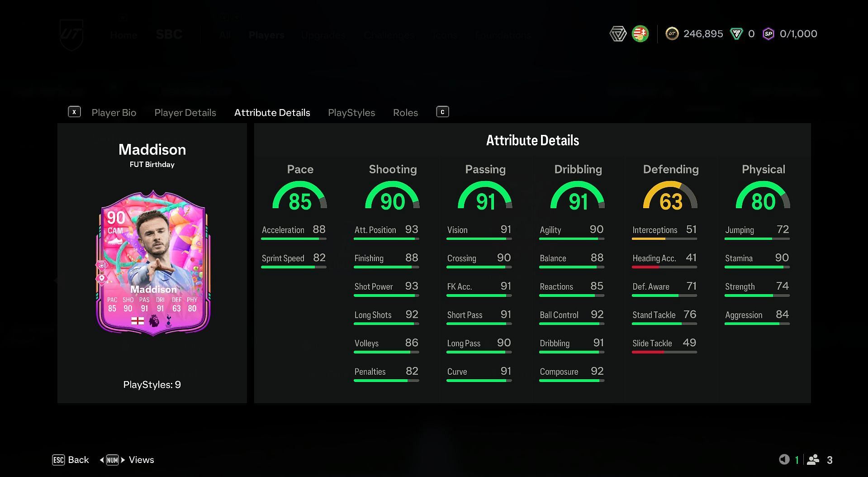Select the Maddison FUT Birthday card
Image resolution: width=868 pixels, height=477 pixels.
pos(152,263)
